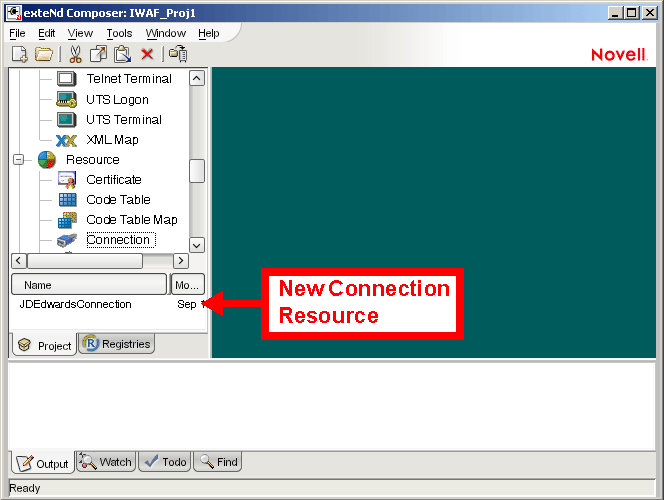This screenshot has height=500, width=664.
Task: Click the XML Map icon
Action: coord(66,140)
